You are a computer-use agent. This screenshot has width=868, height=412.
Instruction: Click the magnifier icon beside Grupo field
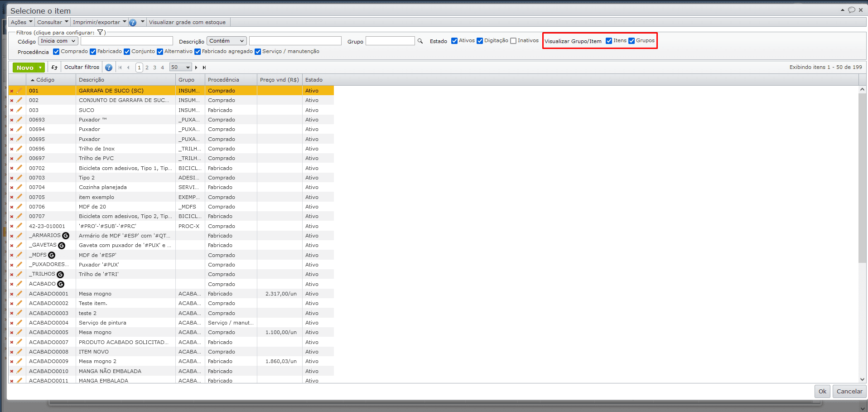click(420, 41)
